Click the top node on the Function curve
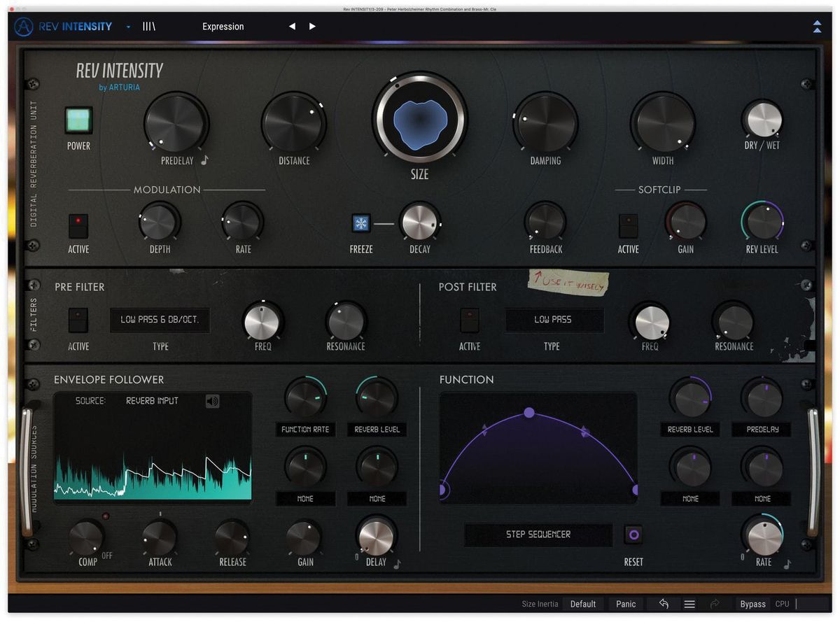 (x=529, y=414)
